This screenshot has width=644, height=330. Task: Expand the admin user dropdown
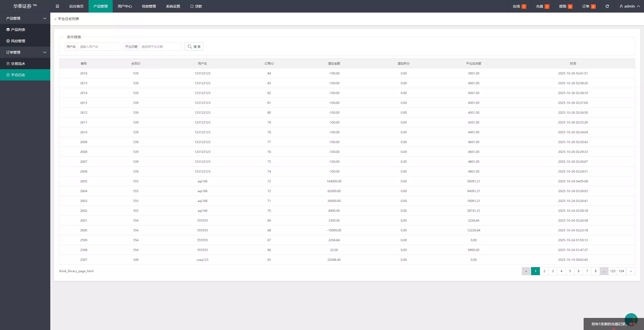point(630,6)
